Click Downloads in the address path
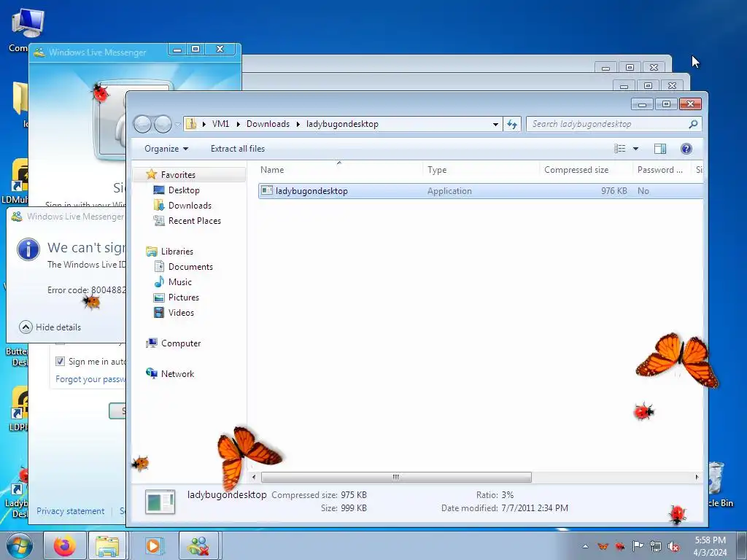The width and height of the screenshot is (747, 560). pos(268,124)
